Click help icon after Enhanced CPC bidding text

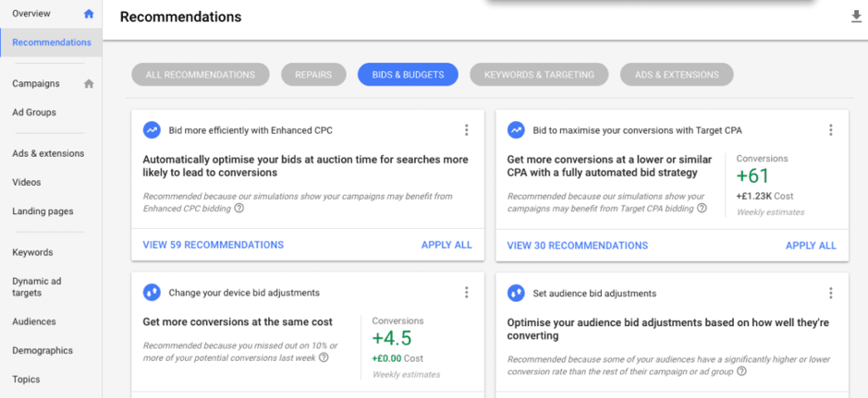point(239,209)
